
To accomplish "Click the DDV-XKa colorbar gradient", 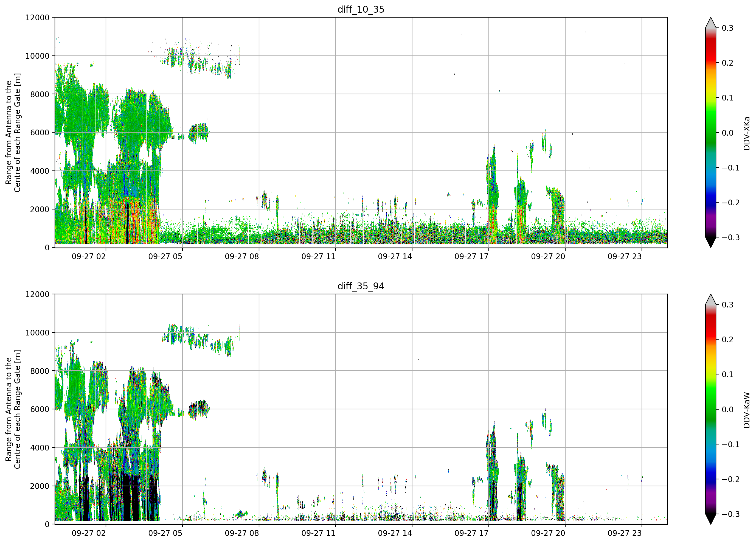I will click(711, 132).
